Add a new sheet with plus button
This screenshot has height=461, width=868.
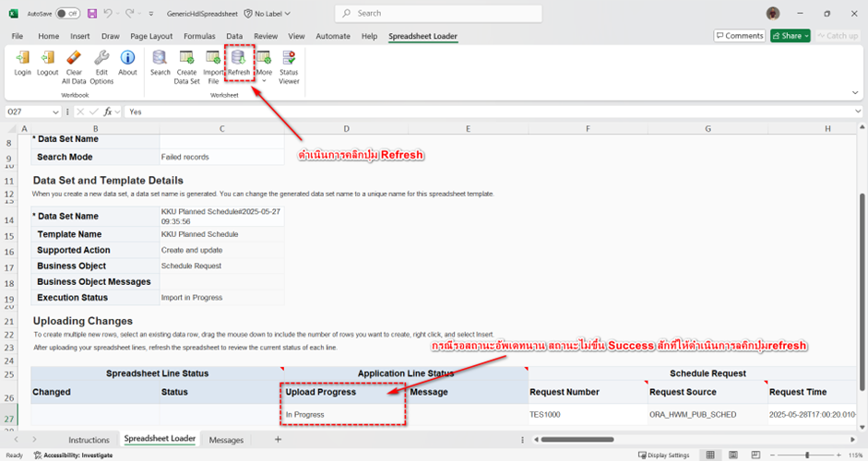[278, 440]
